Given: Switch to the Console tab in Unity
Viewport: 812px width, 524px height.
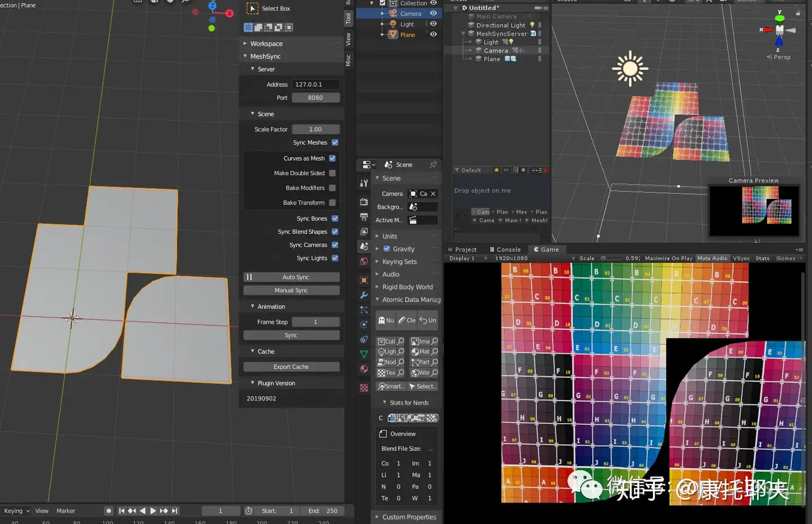Looking at the screenshot, I should point(505,249).
